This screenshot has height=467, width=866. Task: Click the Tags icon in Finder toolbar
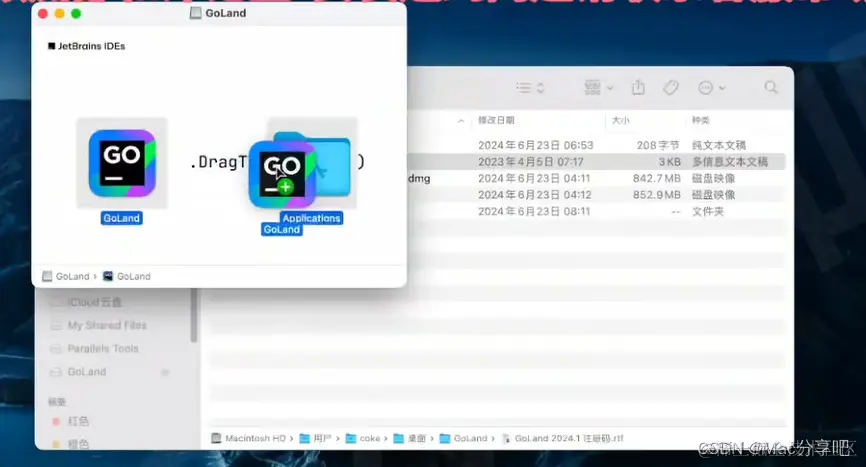coord(670,87)
